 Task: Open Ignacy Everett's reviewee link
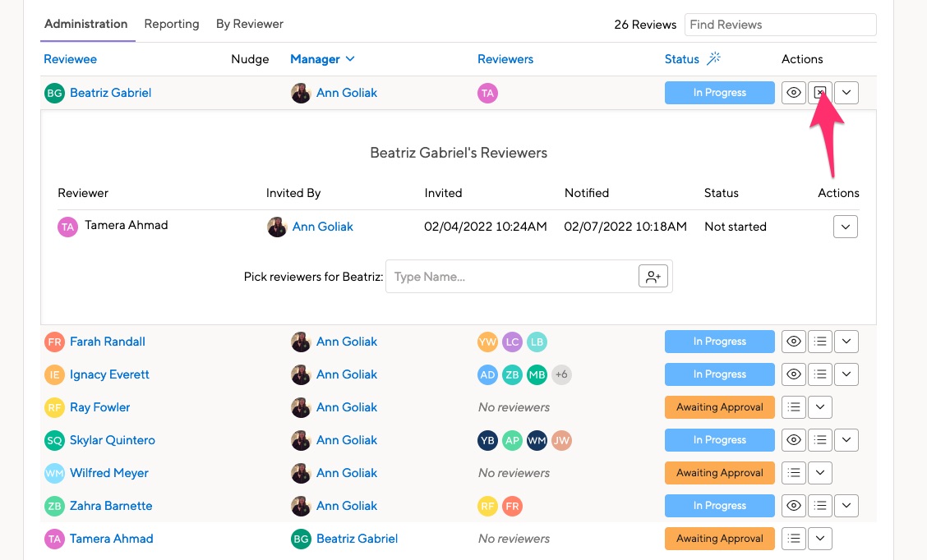click(109, 374)
